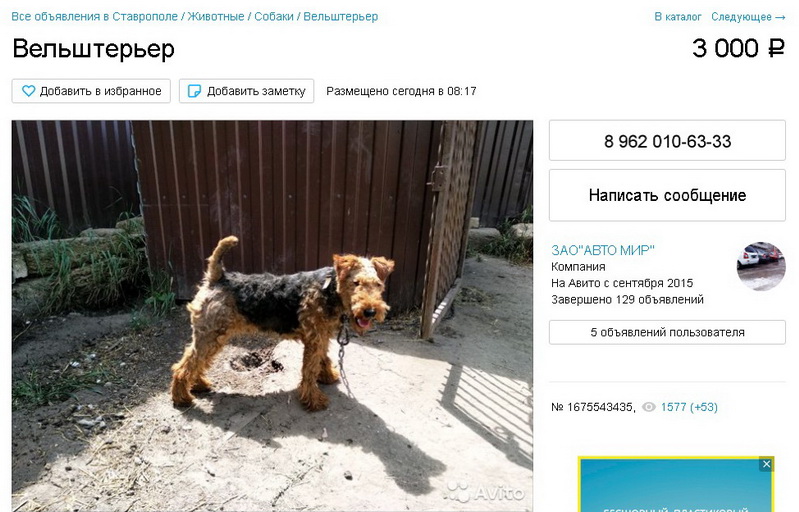Click Написать сообщение button
This screenshot has width=799, height=512.
pos(667,195)
